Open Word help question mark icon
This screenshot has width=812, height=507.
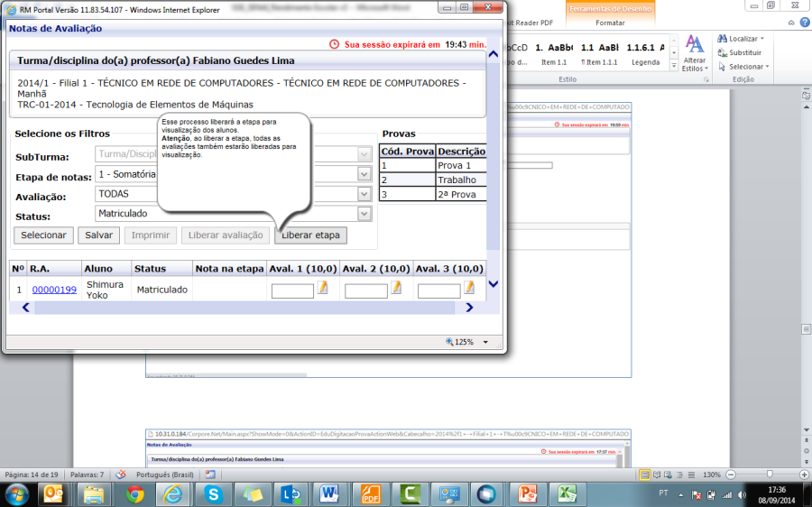click(805, 23)
